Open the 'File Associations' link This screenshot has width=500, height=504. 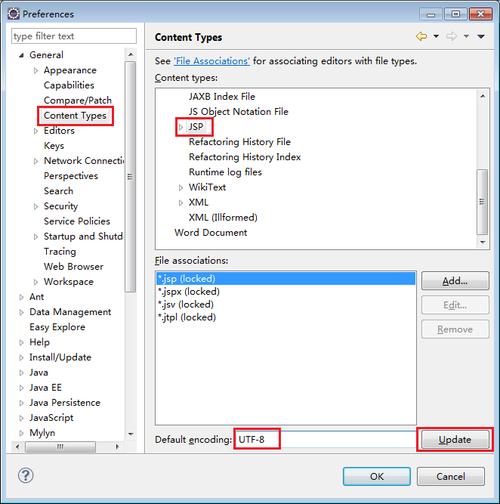212,61
